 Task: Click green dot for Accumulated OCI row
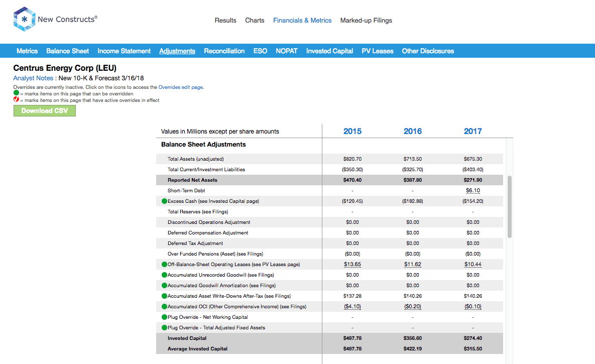coord(164,307)
